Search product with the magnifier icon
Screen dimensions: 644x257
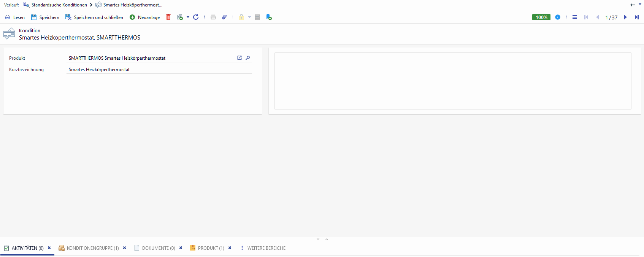click(248, 58)
